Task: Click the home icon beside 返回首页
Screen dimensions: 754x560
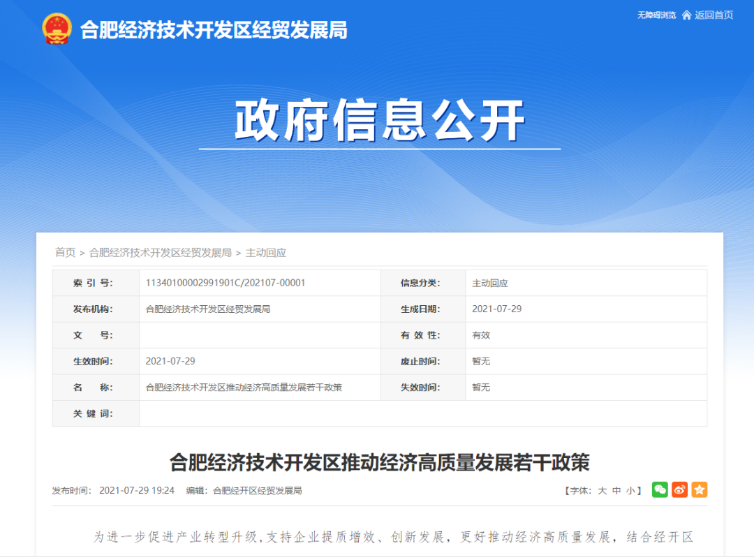Action: point(687,15)
